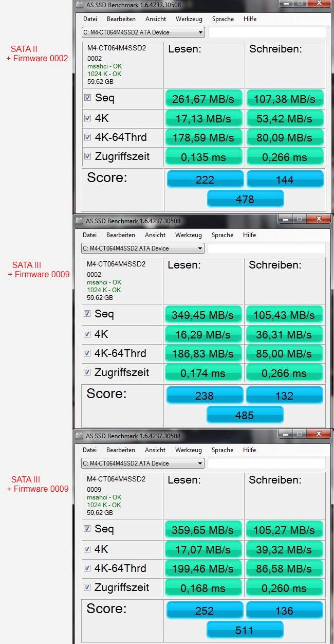Click the write score 132 box

pyautogui.click(x=285, y=395)
